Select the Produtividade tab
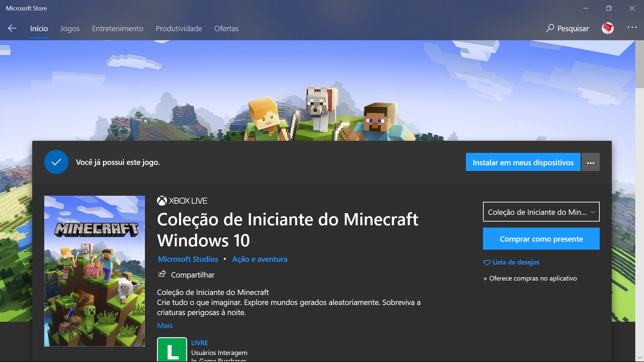This screenshot has width=644, height=362. 179,28
